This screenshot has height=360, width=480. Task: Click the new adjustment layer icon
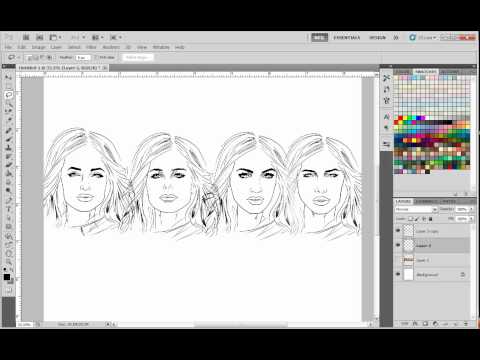pos(435,324)
